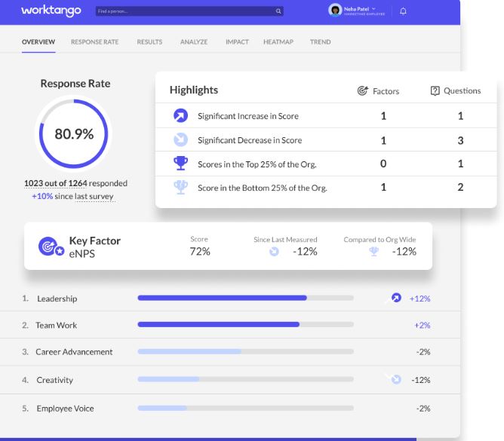Click the search magnifier icon
The width and height of the screenshot is (504, 441).
tap(278, 11)
